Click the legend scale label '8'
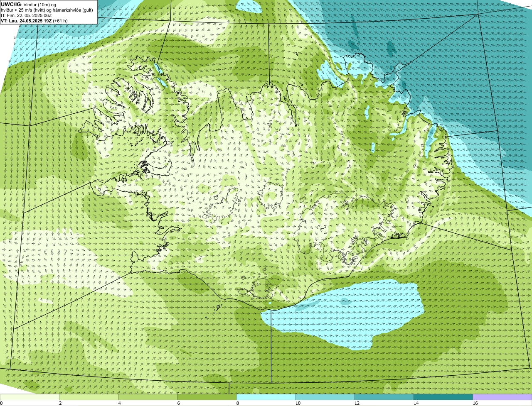 click(x=238, y=403)
